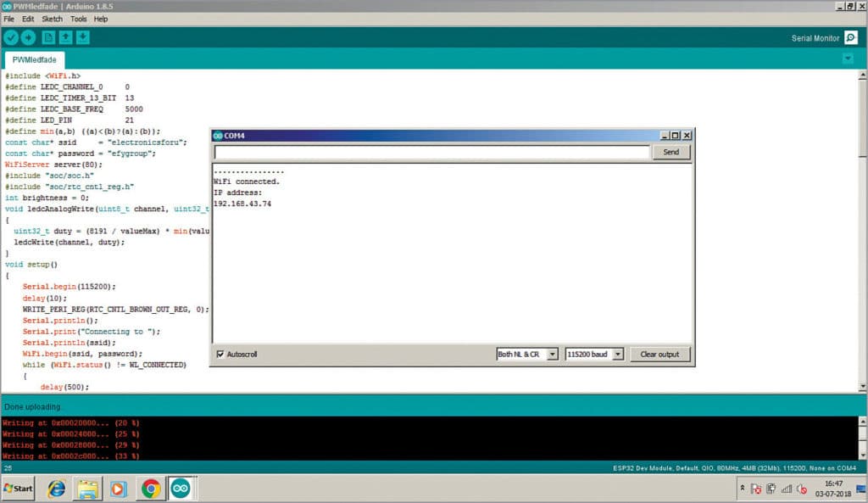Image resolution: width=868 pixels, height=503 pixels.
Task: Open the Sketch menu
Action: click(x=52, y=19)
